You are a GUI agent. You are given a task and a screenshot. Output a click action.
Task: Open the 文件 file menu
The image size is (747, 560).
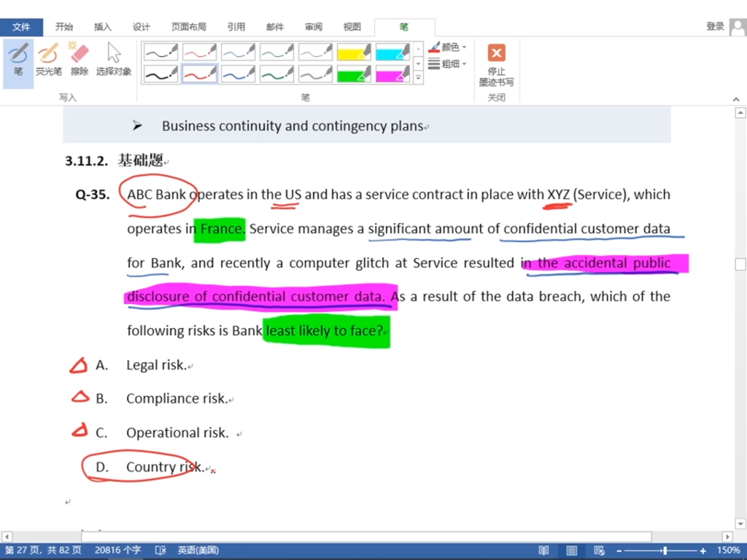22,27
